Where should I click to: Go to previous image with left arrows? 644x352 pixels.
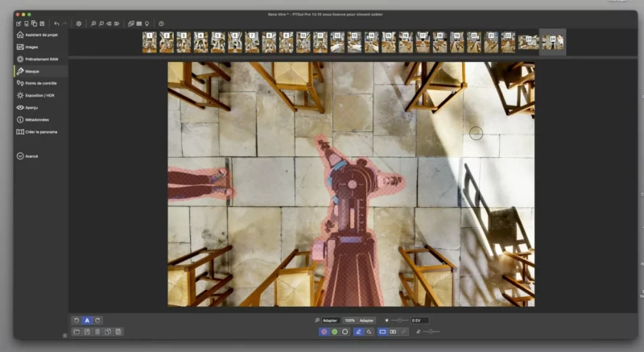tap(109, 24)
